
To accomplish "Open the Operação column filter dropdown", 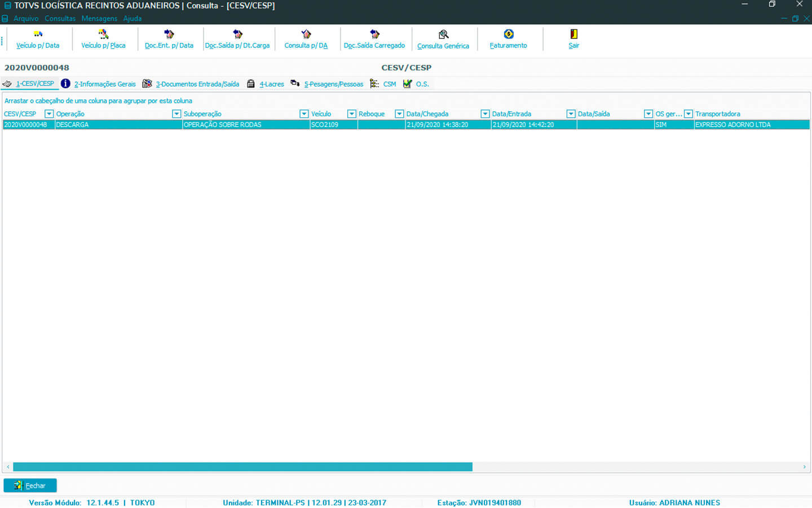I will (x=176, y=114).
